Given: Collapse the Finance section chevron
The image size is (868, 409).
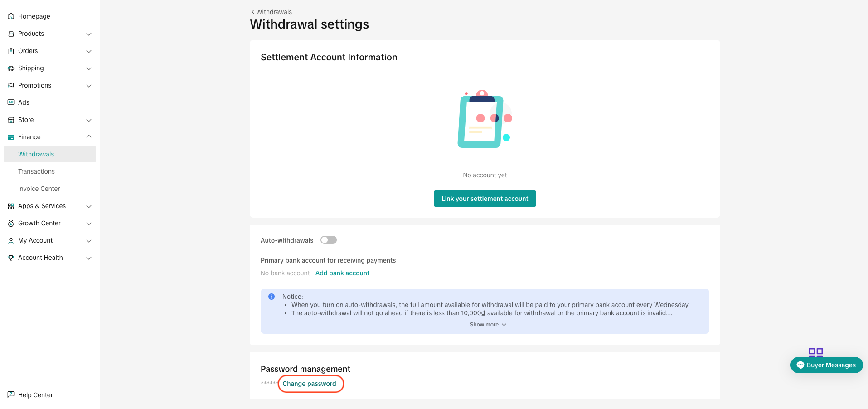Looking at the screenshot, I should [89, 136].
